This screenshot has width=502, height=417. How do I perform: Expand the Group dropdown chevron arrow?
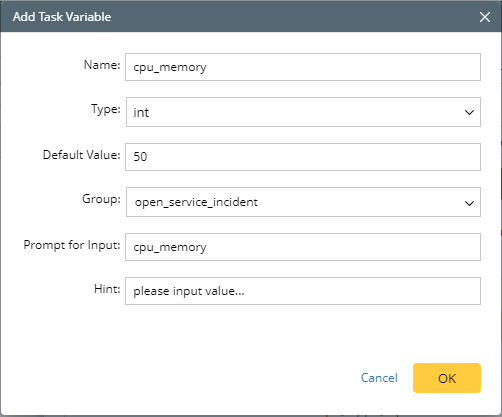coord(469,203)
